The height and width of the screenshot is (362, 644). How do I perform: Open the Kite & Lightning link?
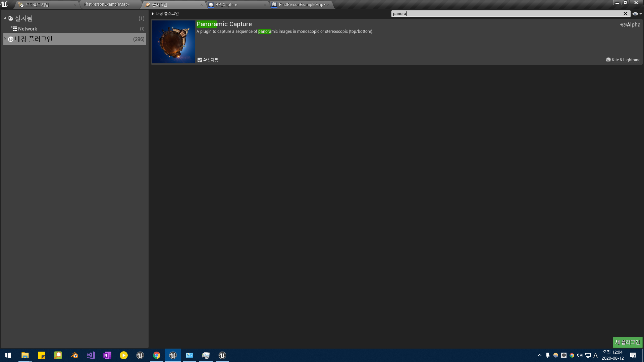click(626, 60)
